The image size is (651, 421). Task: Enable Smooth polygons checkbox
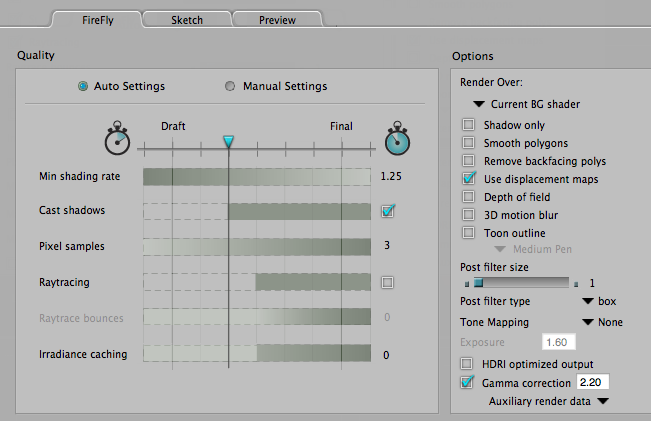(469, 142)
